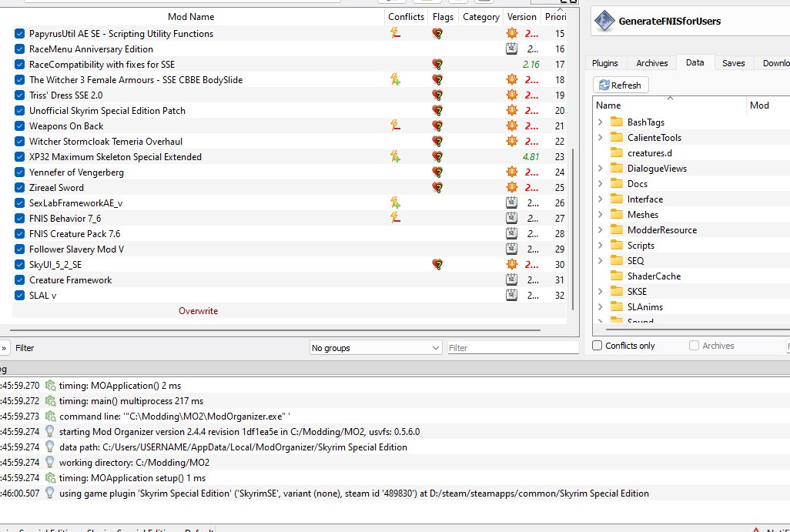The image size is (790, 532).
Task: Click the mod list vertical scrollbar
Action: (573, 229)
